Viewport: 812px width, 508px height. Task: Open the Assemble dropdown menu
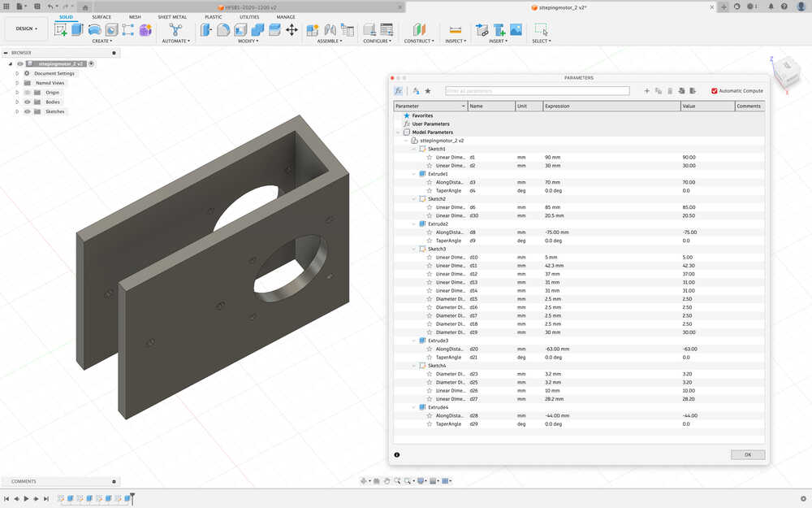point(330,41)
